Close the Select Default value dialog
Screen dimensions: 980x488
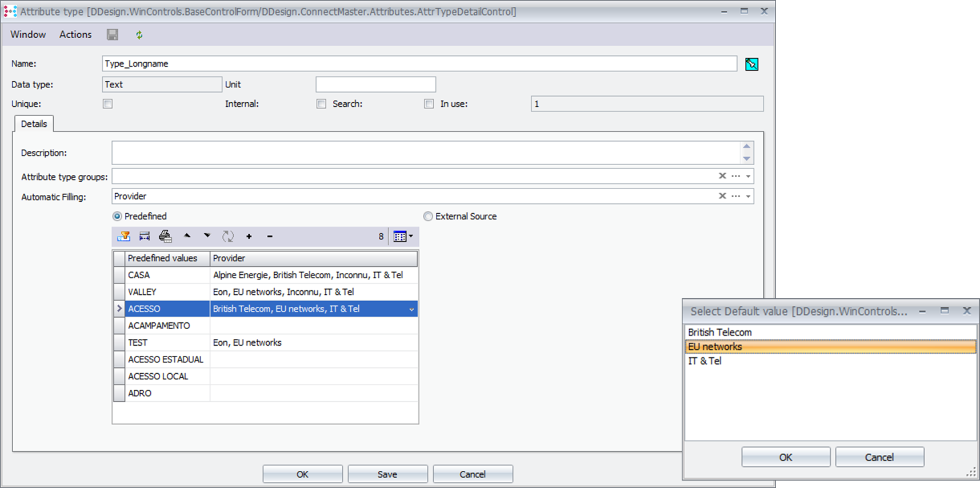click(967, 311)
